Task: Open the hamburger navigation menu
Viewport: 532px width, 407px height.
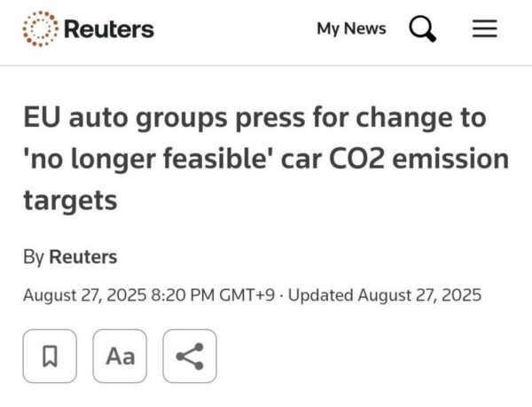Action: [483, 29]
